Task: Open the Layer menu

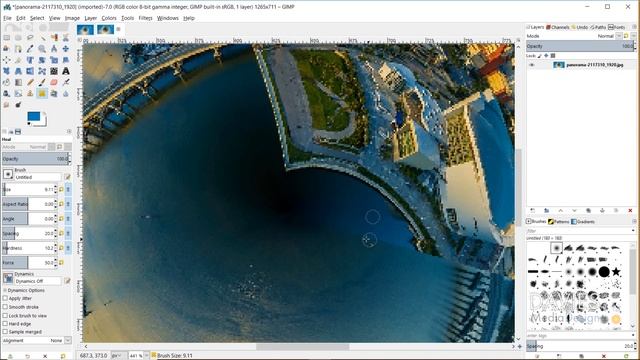Action: [x=91, y=18]
